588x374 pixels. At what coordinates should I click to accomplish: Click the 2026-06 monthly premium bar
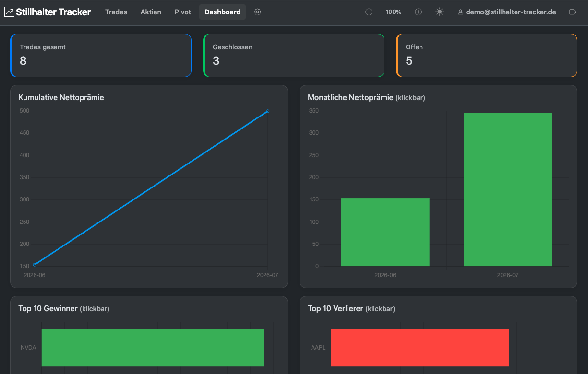tap(385, 232)
